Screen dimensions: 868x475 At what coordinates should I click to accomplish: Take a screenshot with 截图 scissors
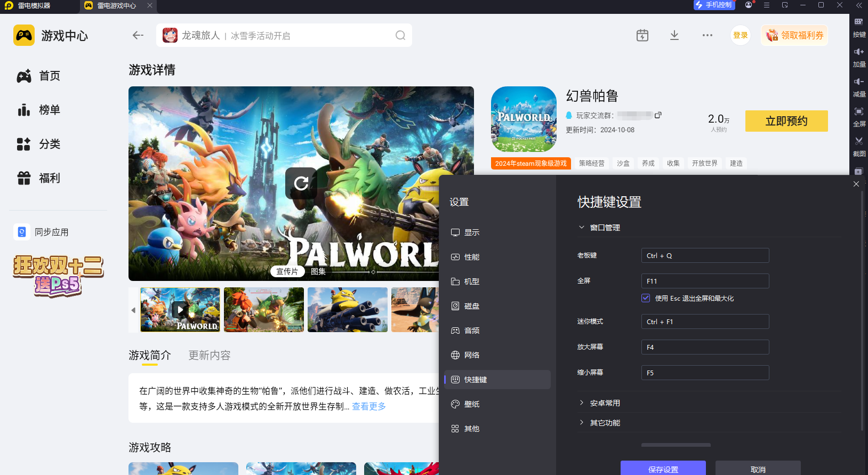click(x=859, y=147)
